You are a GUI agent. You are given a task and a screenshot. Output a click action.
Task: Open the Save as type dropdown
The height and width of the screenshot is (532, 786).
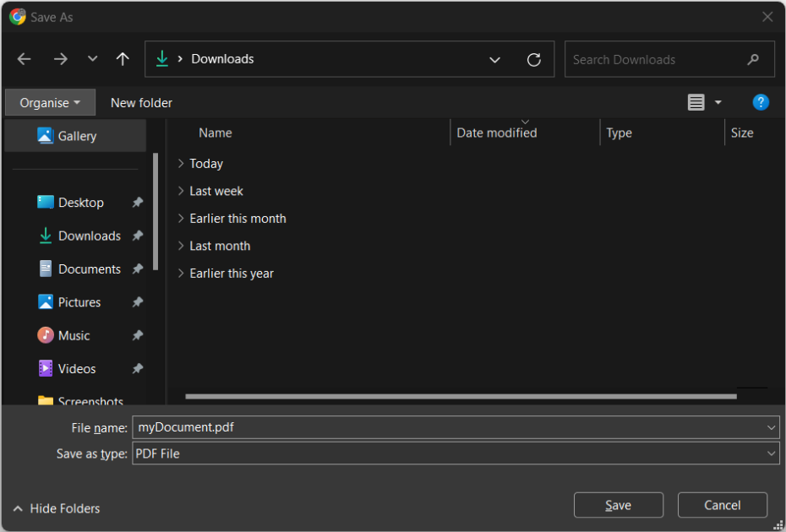456,453
